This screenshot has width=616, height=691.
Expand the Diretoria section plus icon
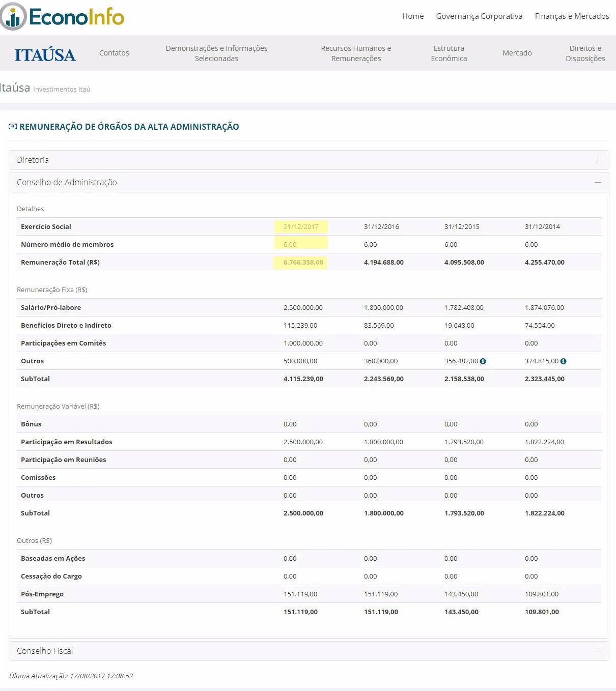[x=598, y=160]
